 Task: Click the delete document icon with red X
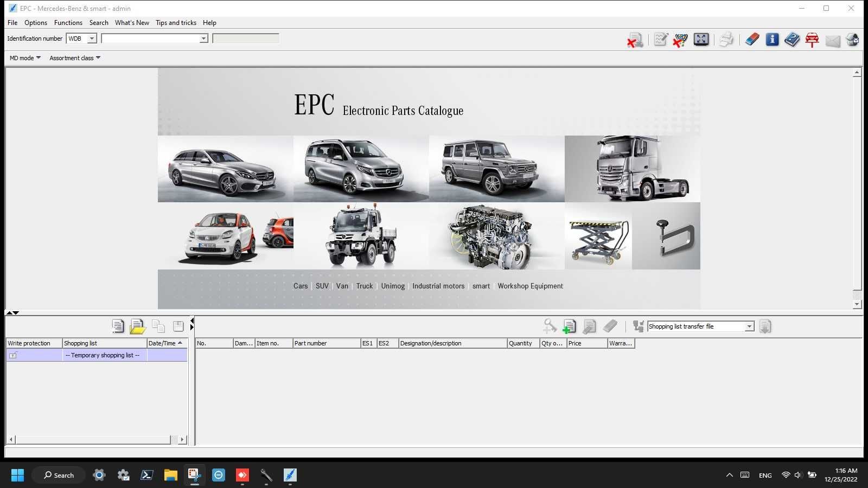click(635, 40)
